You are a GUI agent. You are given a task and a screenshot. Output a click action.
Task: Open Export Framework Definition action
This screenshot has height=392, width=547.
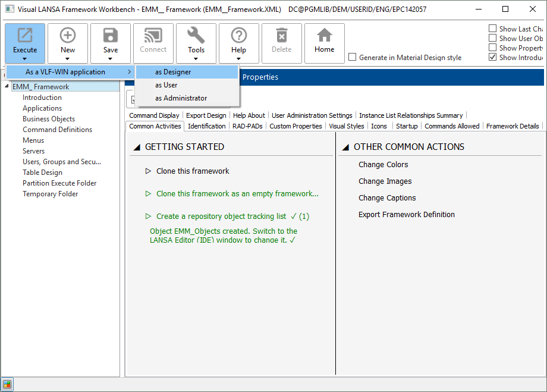coord(406,215)
